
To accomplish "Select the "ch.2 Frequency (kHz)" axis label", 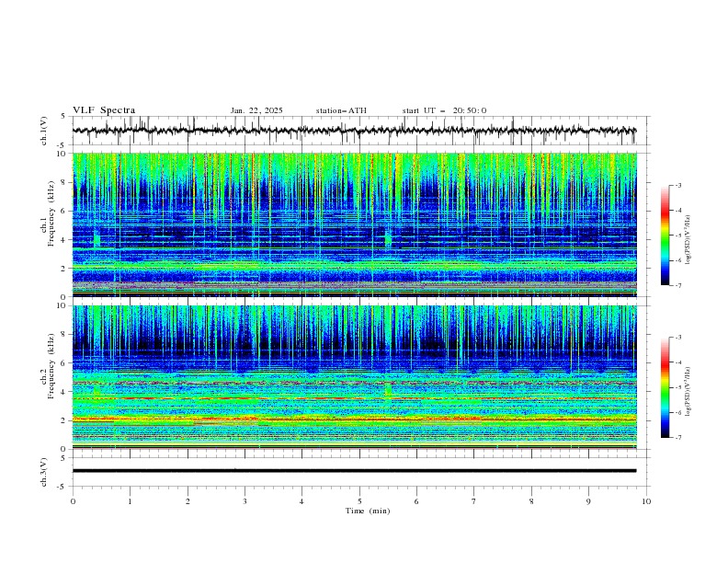I will pyautogui.click(x=48, y=365).
